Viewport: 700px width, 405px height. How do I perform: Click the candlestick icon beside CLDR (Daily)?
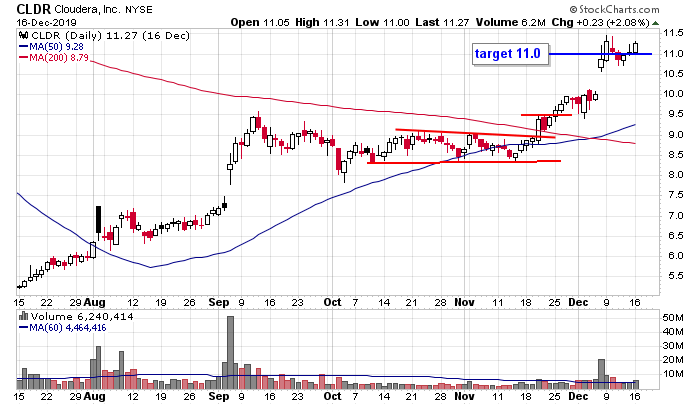pos(24,35)
